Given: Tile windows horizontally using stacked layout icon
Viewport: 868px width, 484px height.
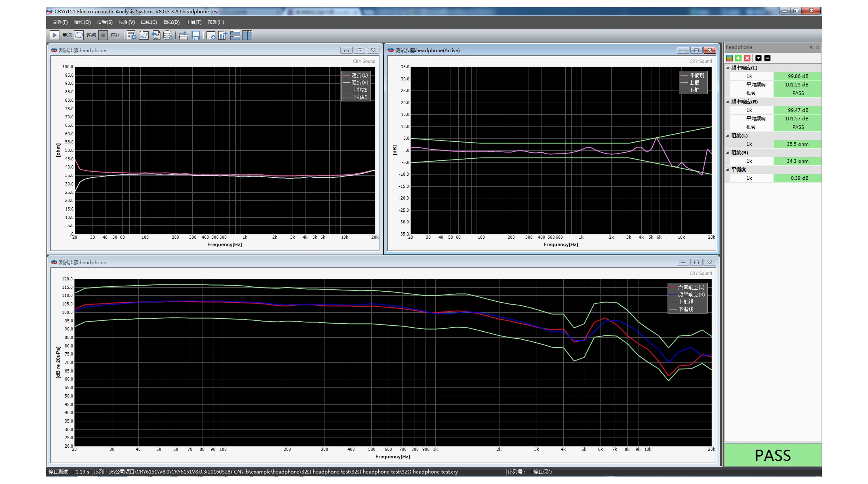Looking at the screenshot, I should click(x=235, y=35).
